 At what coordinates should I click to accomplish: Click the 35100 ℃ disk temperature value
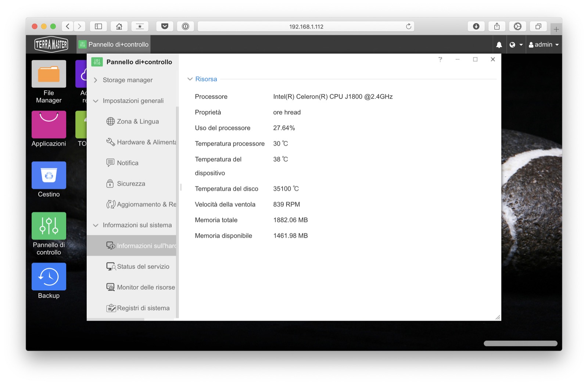click(x=286, y=189)
